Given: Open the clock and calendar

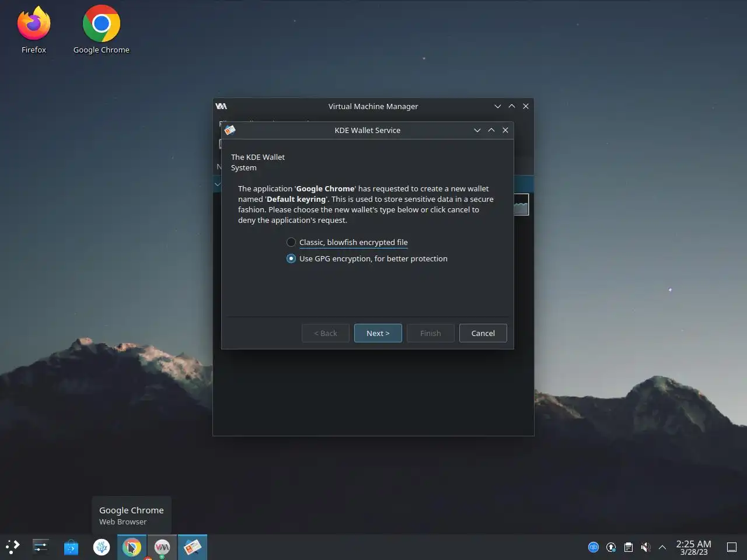Looking at the screenshot, I should tap(693, 547).
